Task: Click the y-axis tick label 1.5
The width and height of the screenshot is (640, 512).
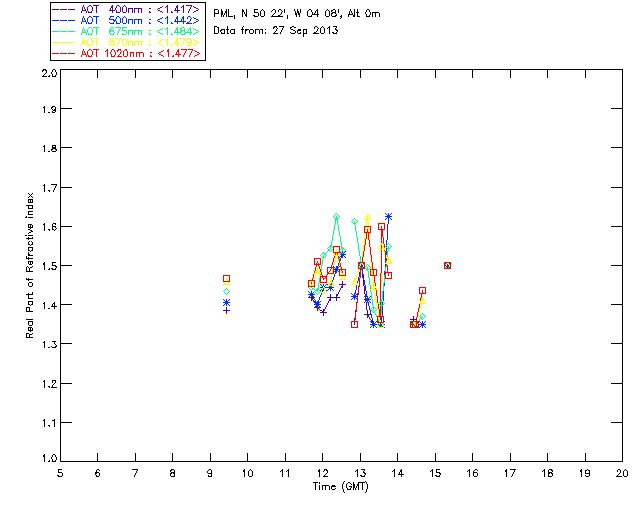Action: 49,266
